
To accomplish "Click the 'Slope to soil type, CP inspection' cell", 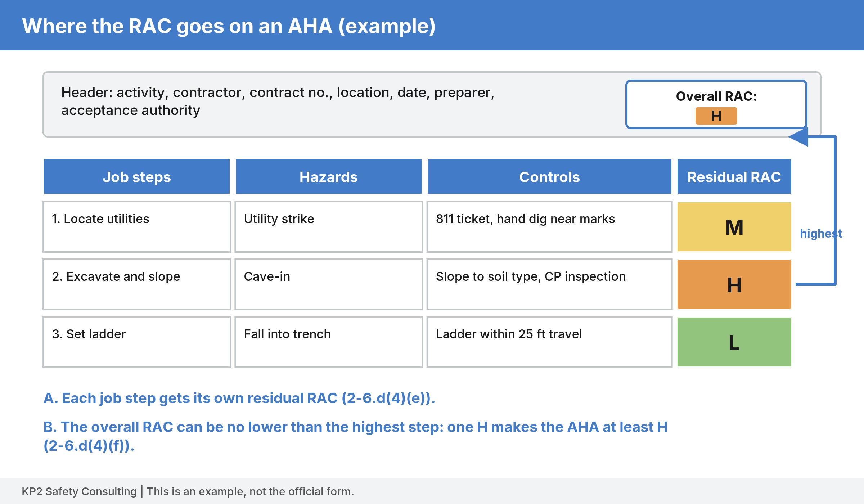I will 549,284.
